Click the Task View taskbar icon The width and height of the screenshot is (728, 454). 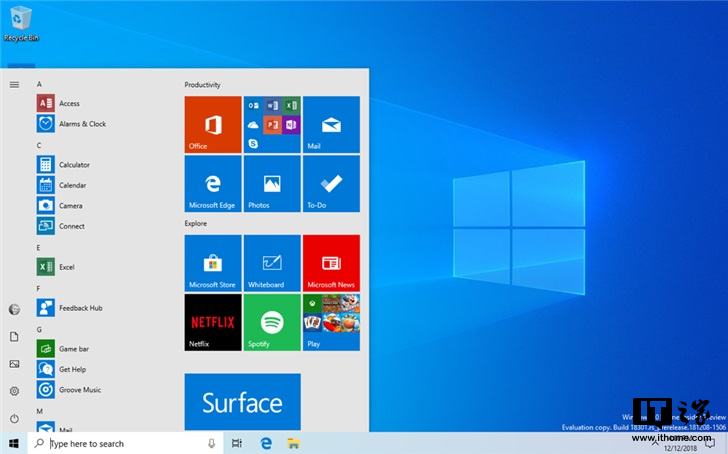click(x=237, y=443)
